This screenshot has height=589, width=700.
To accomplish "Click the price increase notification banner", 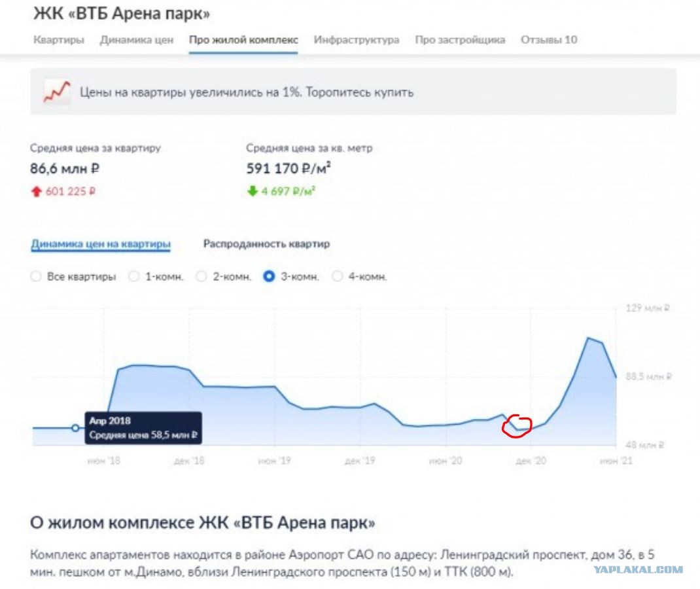I will [353, 92].
